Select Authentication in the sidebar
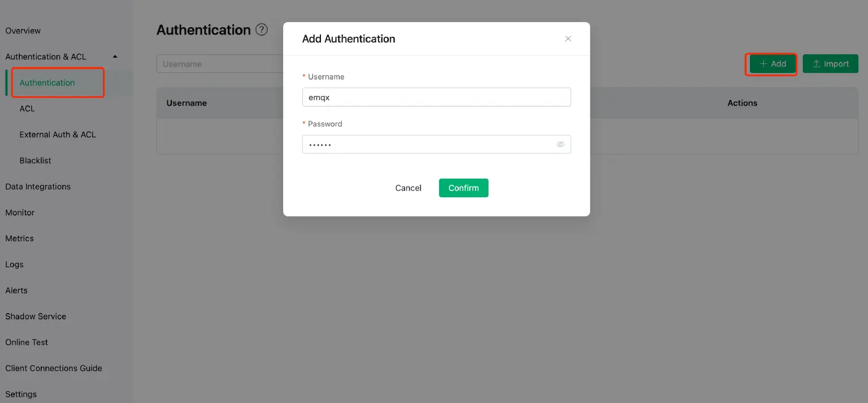 (47, 83)
